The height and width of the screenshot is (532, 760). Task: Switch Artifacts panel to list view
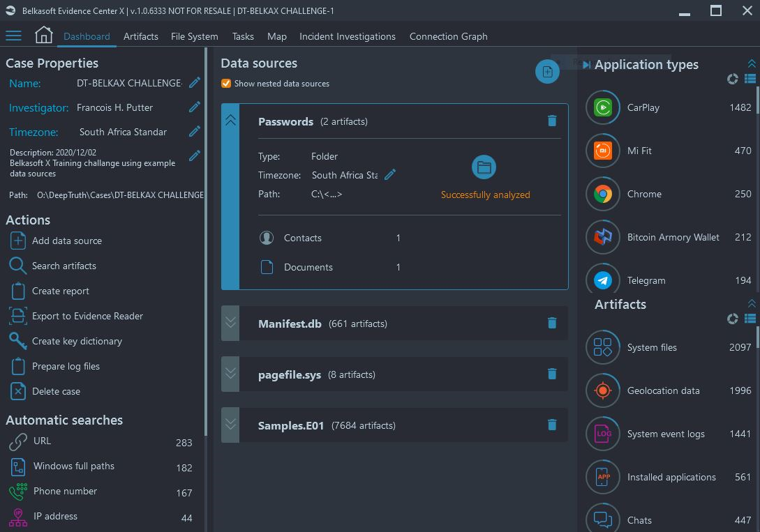(x=750, y=318)
